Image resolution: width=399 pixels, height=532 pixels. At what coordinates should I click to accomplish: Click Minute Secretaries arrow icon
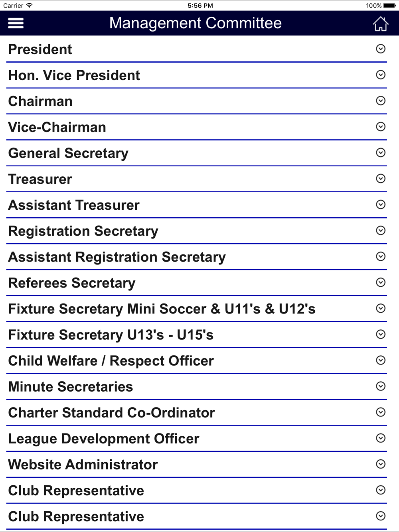tap(381, 386)
